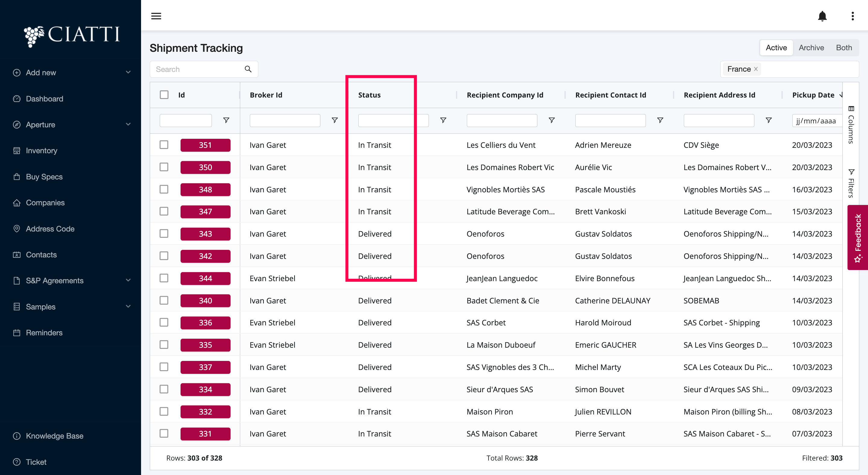Screen dimensions: 868x475
Task: Open the hamburger menu icon
Action: point(156,16)
